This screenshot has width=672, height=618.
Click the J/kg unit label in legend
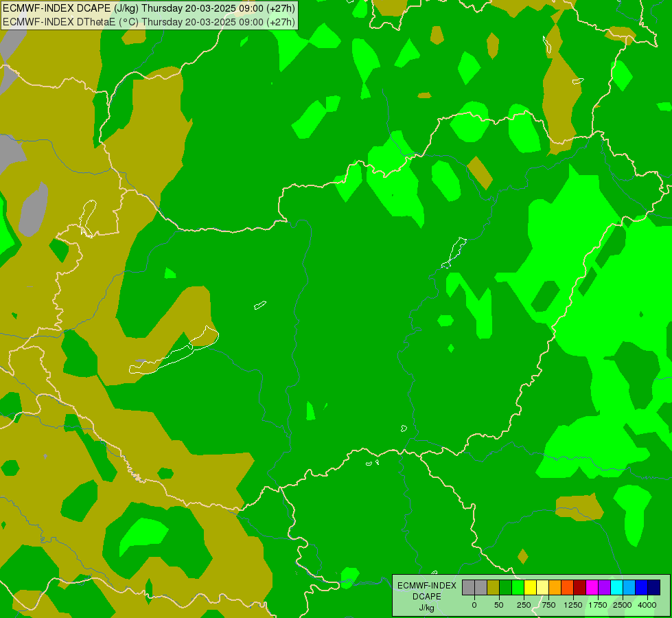426,608
